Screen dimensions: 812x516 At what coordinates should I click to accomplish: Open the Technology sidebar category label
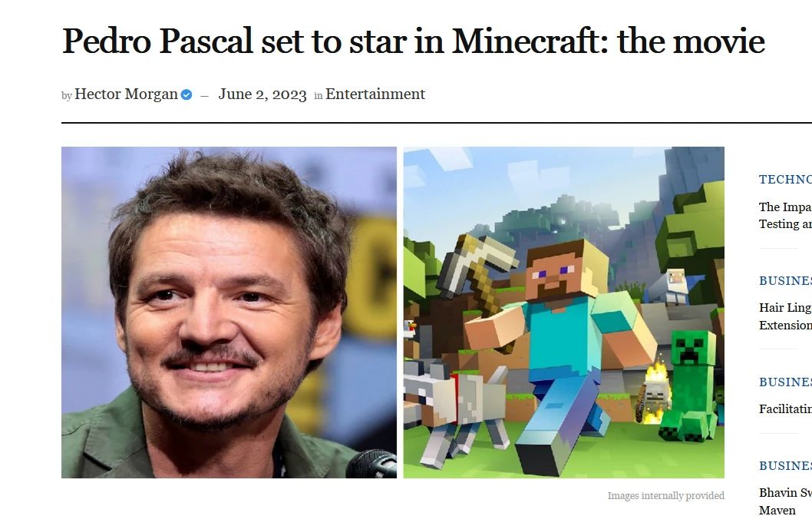785,179
